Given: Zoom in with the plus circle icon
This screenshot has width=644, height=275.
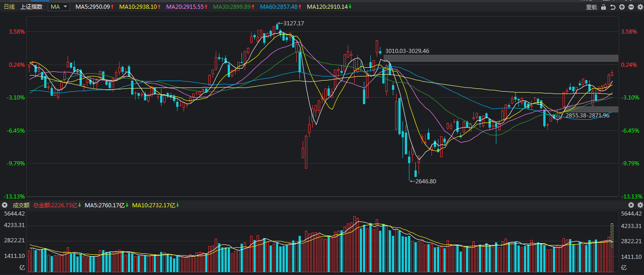Looking at the screenshot, I should pyautogui.click(x=622, y=7).
